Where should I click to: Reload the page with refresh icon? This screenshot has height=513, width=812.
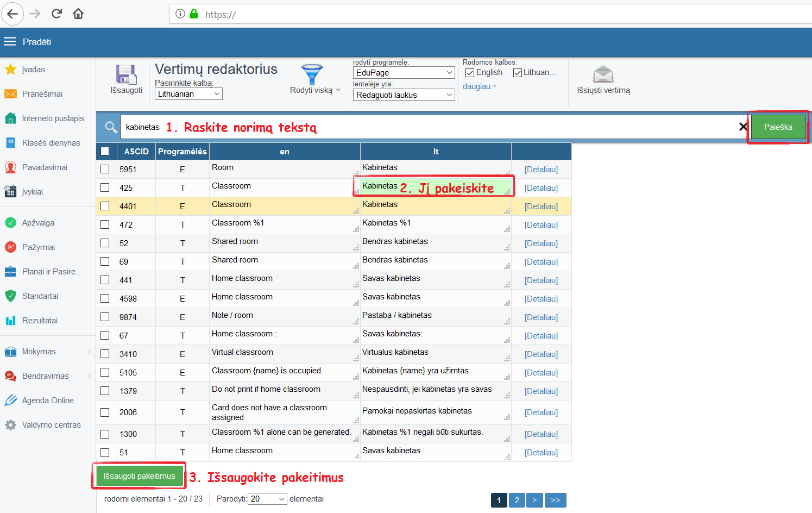click(56, 14)
